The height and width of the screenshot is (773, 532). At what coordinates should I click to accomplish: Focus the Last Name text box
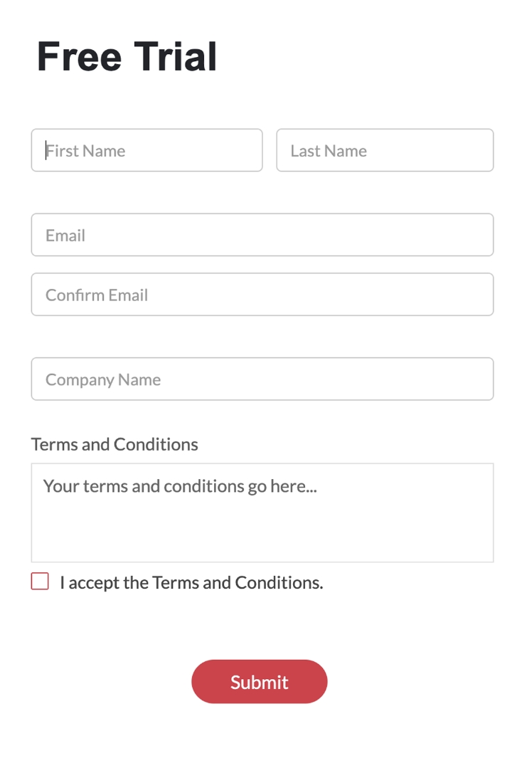(385, 150)
